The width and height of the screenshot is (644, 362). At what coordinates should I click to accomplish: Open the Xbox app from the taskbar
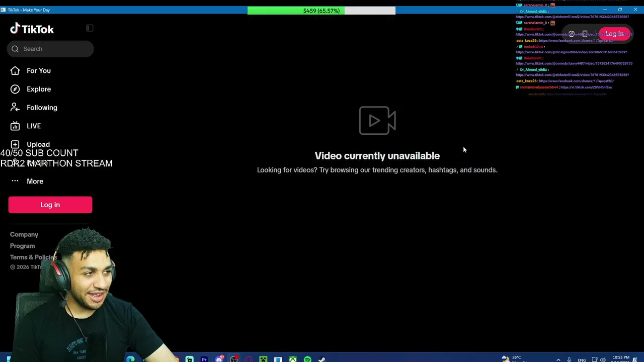coord(293,359)
